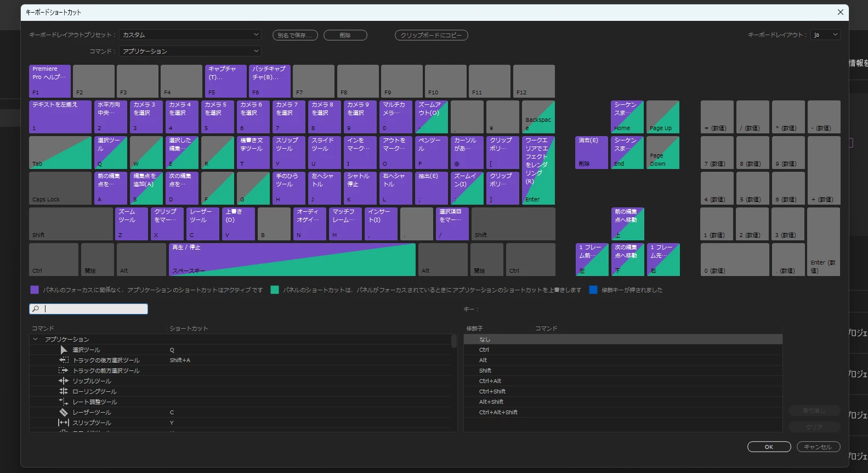Click the F12 key on the keyboard map

click(x=534, y=81)
